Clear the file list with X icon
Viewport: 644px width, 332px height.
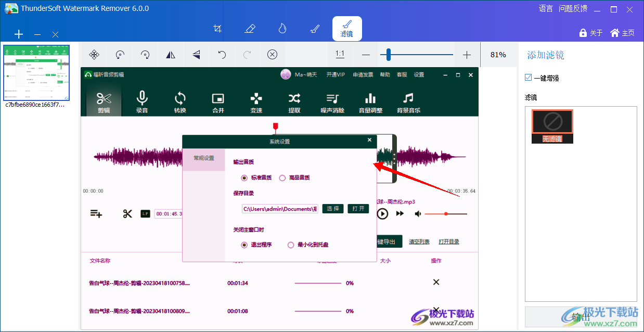(x=55, y=34)
